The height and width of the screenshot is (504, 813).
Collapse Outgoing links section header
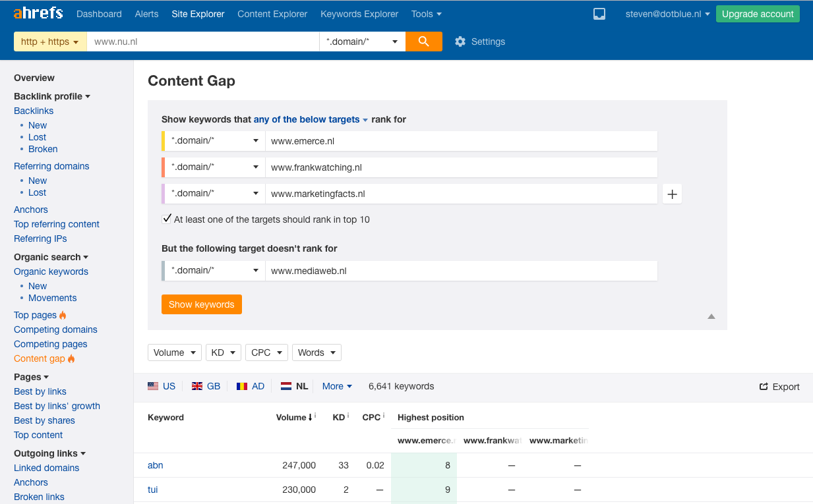coord(49,453)
